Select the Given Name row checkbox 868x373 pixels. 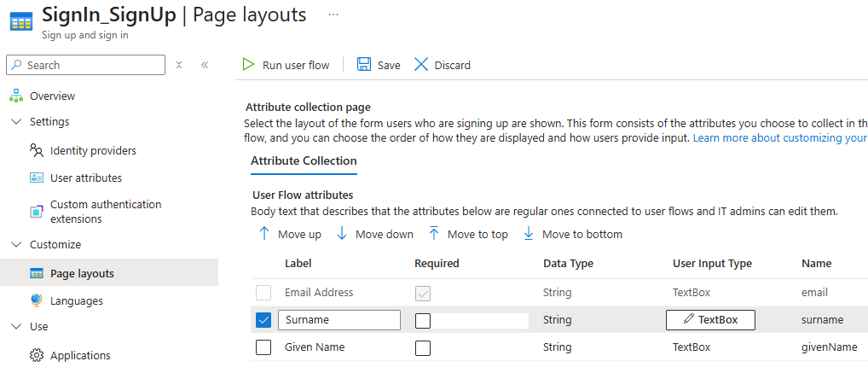(x=263, y=347)
